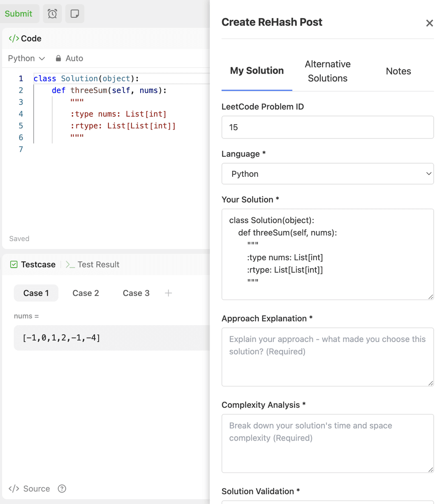The image size is (444, 504).
Task: Switch to the Alternative Solutions tab
Action: [327, 71]
